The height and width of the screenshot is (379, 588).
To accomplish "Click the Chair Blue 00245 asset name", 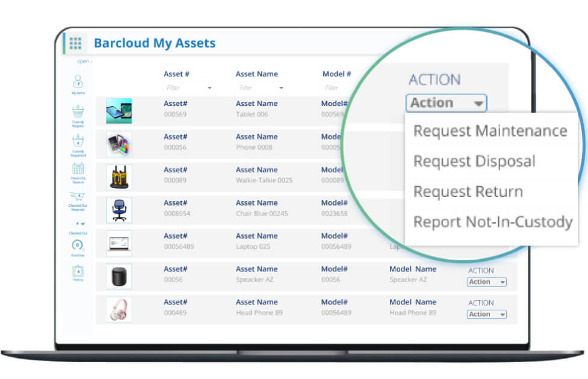I will coord(262,213).
